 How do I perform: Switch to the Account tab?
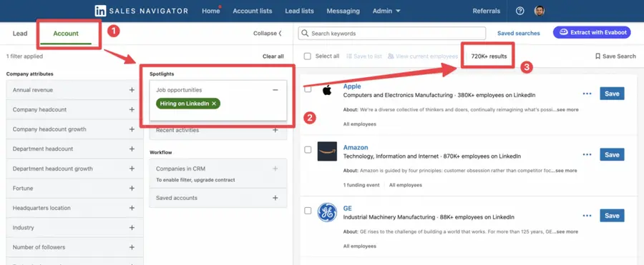pyautogui.click(x=66, y=34)
